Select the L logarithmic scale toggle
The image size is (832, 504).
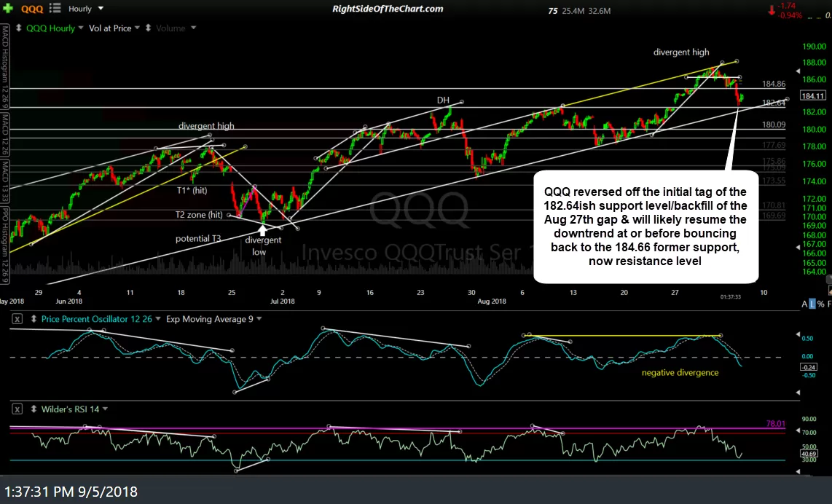[x=812, y=304]
